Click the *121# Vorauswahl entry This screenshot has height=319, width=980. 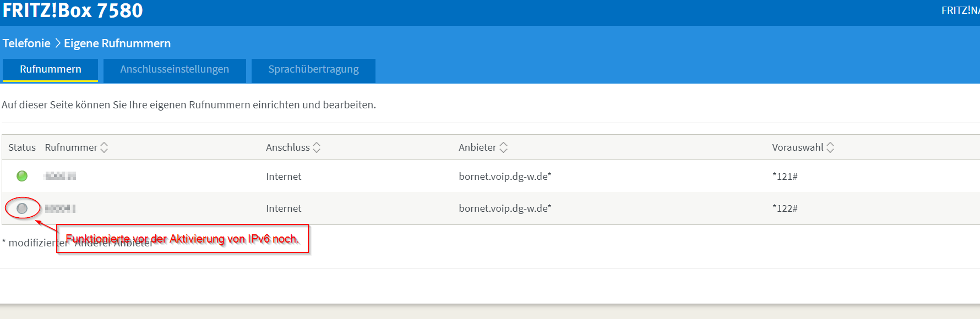point(785,177)
